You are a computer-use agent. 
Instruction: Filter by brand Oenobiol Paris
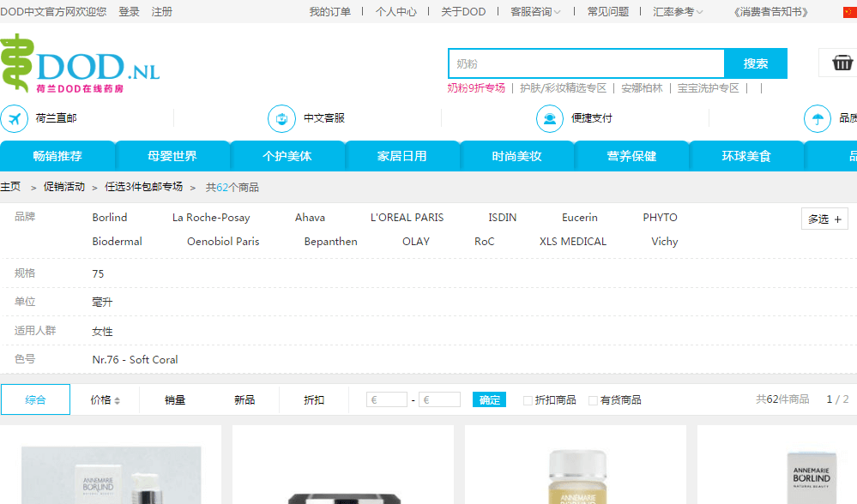(223, 242)
